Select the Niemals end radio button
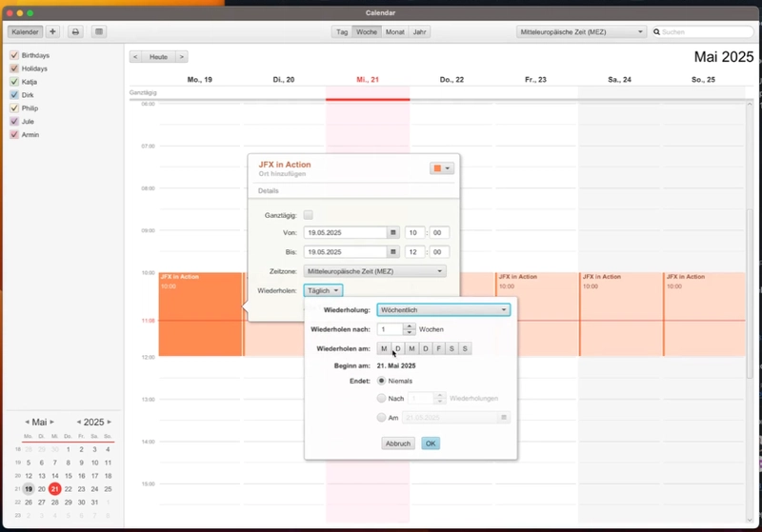Image resolution: width=762 pixels, height=532 pixels. tap(382, 381)
